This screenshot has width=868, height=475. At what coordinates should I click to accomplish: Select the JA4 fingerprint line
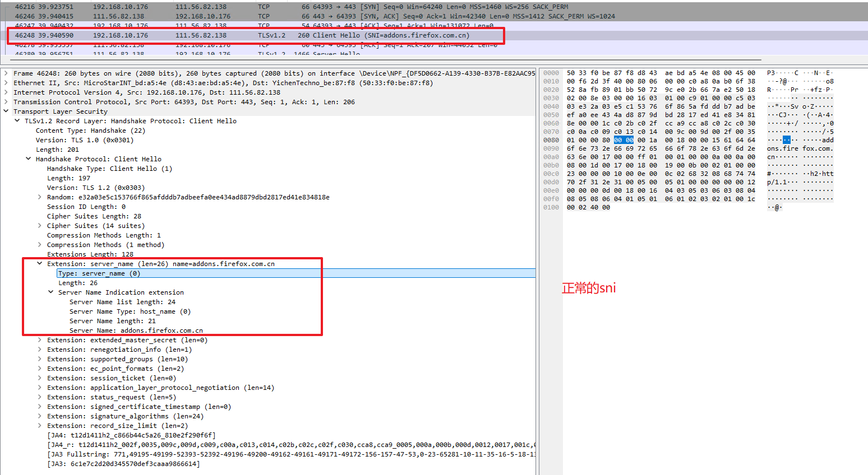pyautogui.click(x=131, y=435)
